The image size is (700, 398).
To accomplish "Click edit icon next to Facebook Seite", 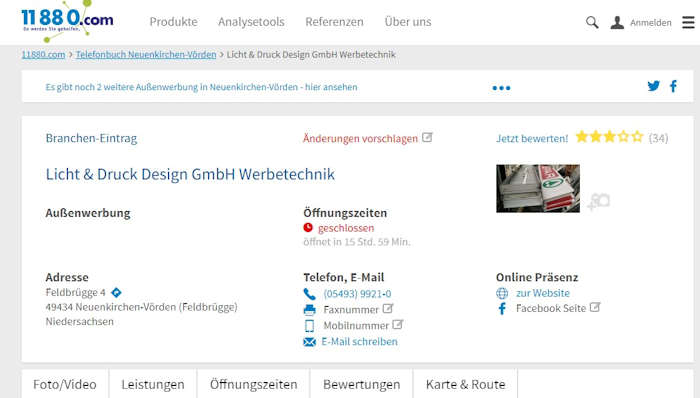I will [x=595, y=307].
